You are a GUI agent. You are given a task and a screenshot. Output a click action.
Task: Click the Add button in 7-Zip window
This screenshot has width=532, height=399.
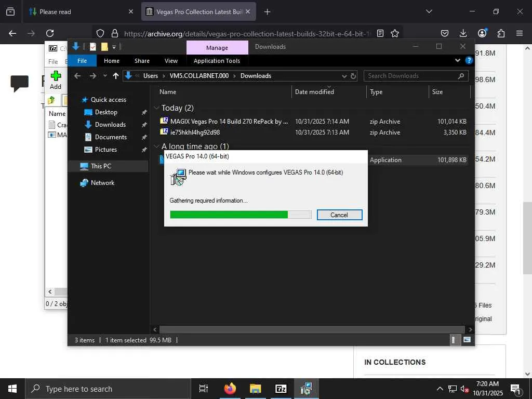(x=56, y=80)
